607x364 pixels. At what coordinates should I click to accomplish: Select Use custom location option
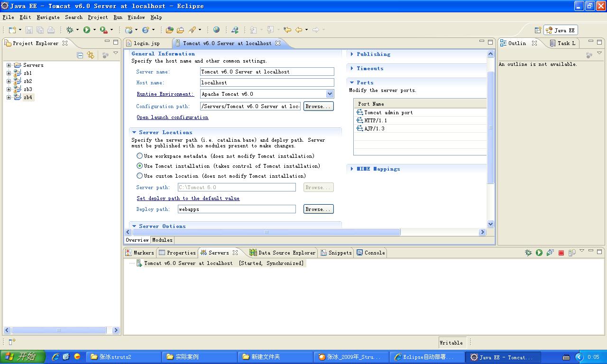pos(139,176)
